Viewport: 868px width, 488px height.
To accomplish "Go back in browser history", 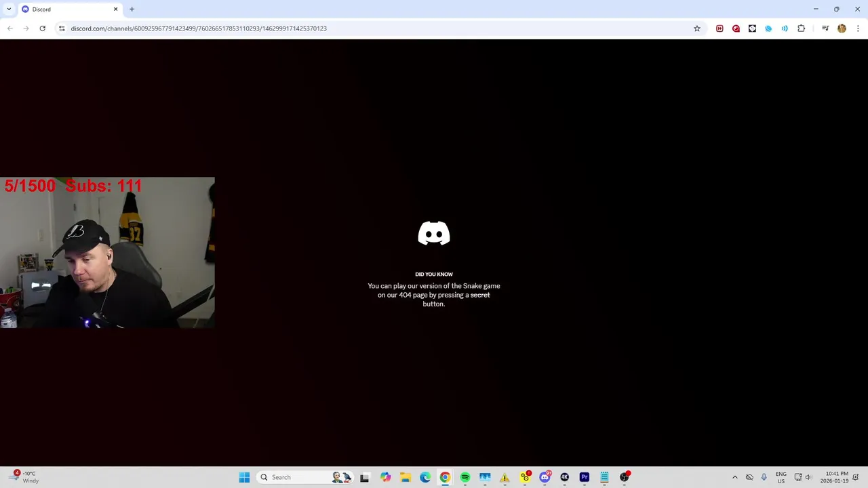I will pos(9,28).
